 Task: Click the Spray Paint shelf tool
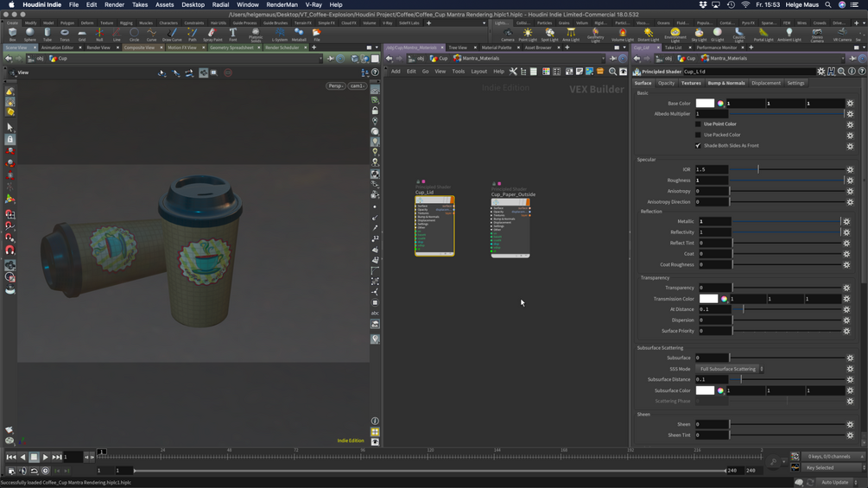212,35
